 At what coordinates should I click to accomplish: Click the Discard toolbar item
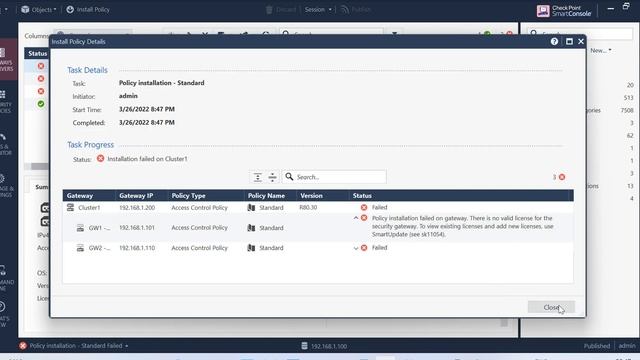click(281, 9)
